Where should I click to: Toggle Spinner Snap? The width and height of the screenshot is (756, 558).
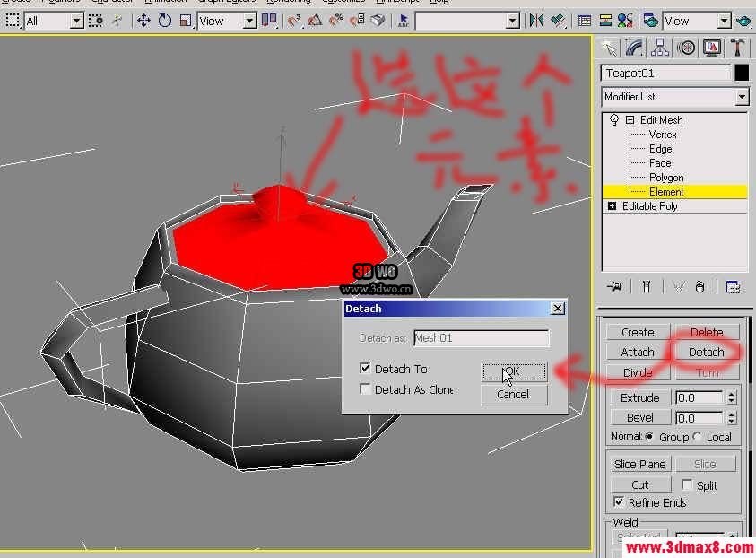point(357,21)
